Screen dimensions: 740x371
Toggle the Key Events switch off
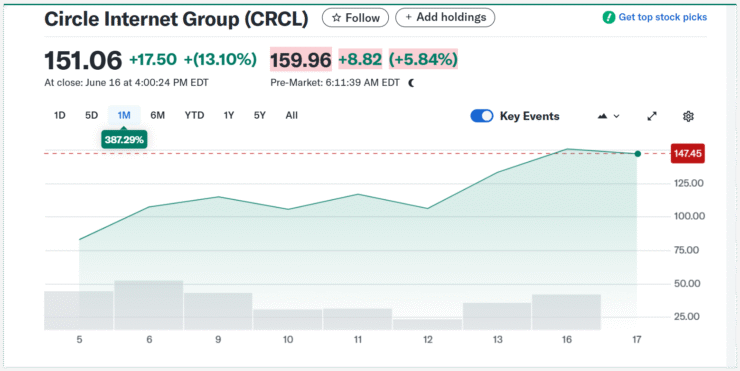[482, 116]
